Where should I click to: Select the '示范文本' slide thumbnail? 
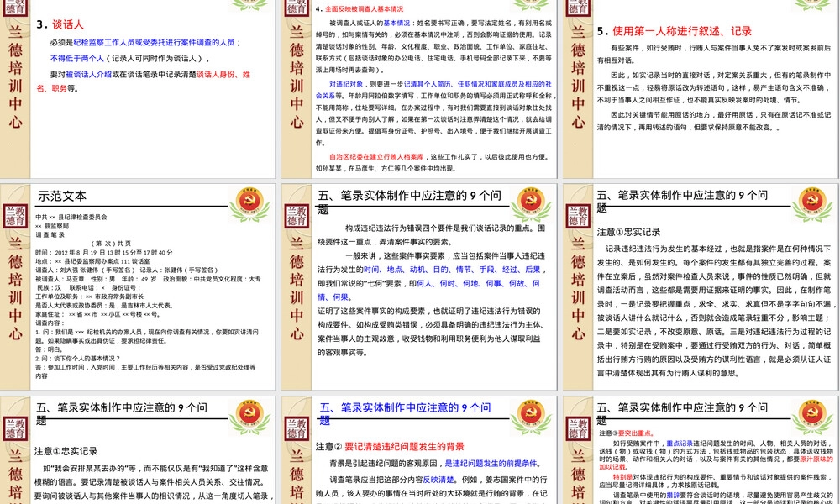[x=139, y=287]
